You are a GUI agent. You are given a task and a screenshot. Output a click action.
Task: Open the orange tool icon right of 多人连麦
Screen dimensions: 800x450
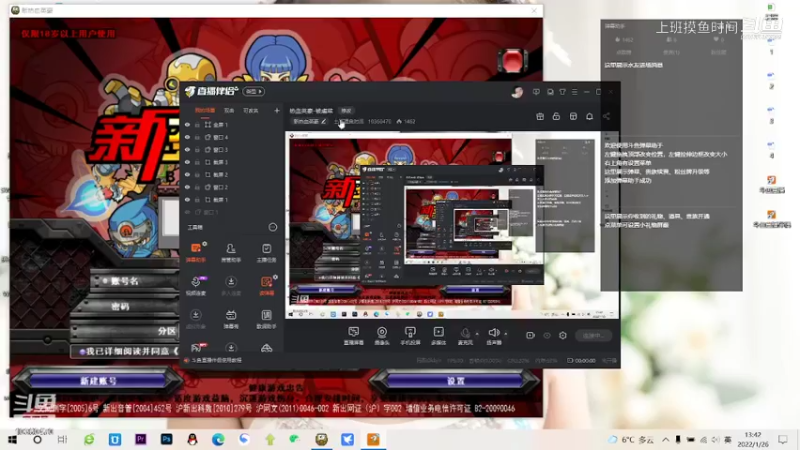pos(266,285)
